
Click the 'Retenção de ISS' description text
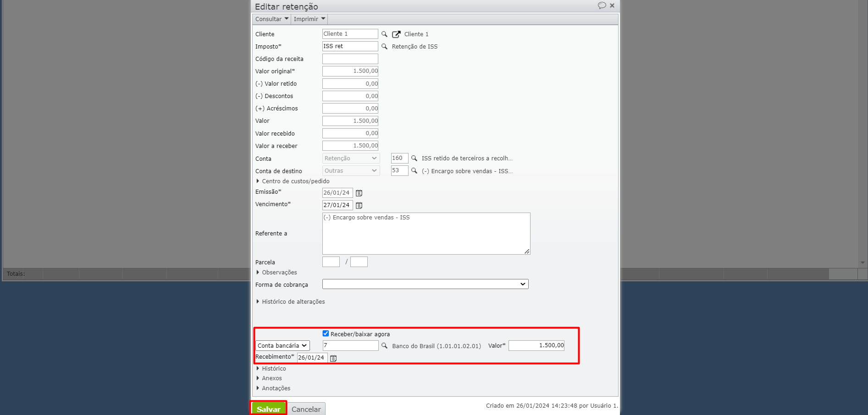(415, 46)
